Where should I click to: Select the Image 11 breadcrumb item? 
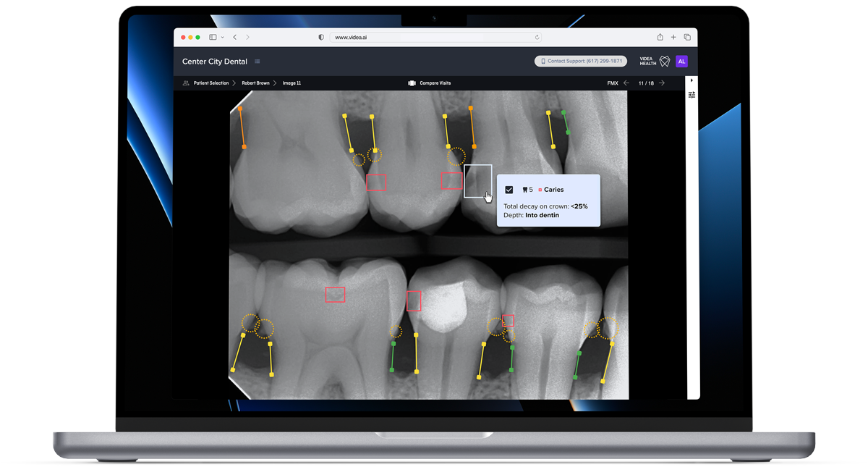(292, 83)
